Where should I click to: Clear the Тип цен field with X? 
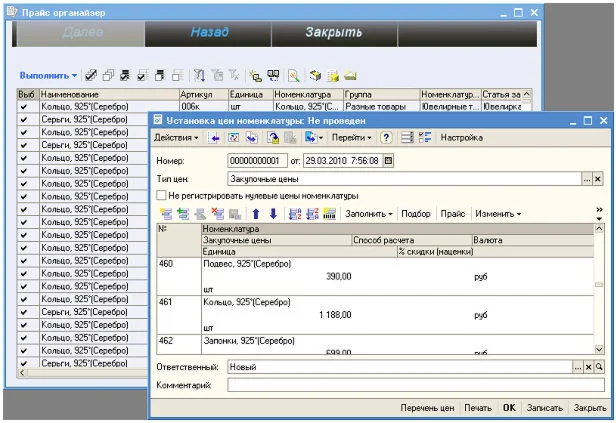tap(598, 179)
